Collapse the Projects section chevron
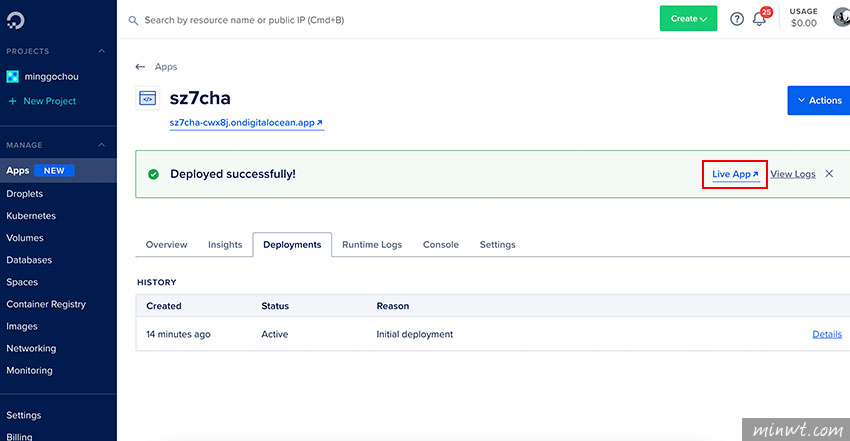850x441 pixels. (101, 51)
